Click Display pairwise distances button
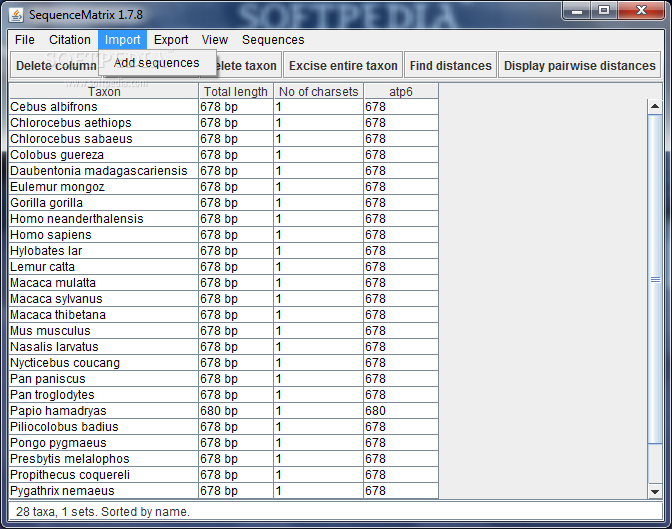672x529 pixels. [579, 66]
